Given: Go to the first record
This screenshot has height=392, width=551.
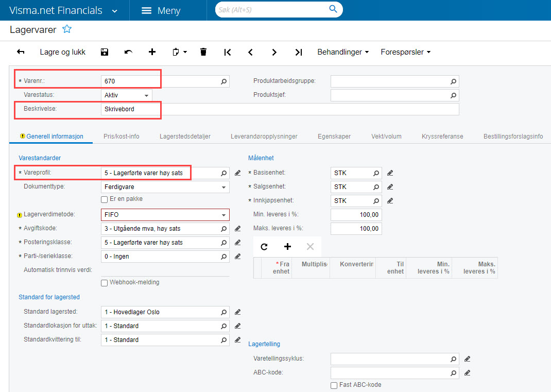Looking at the screenshot, I should point(228,52).
